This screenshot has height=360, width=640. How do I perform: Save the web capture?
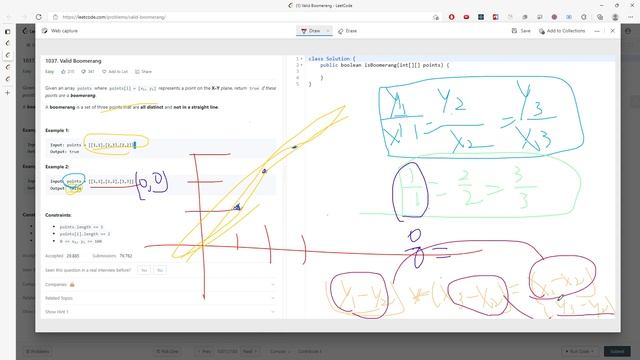point(521,31)
